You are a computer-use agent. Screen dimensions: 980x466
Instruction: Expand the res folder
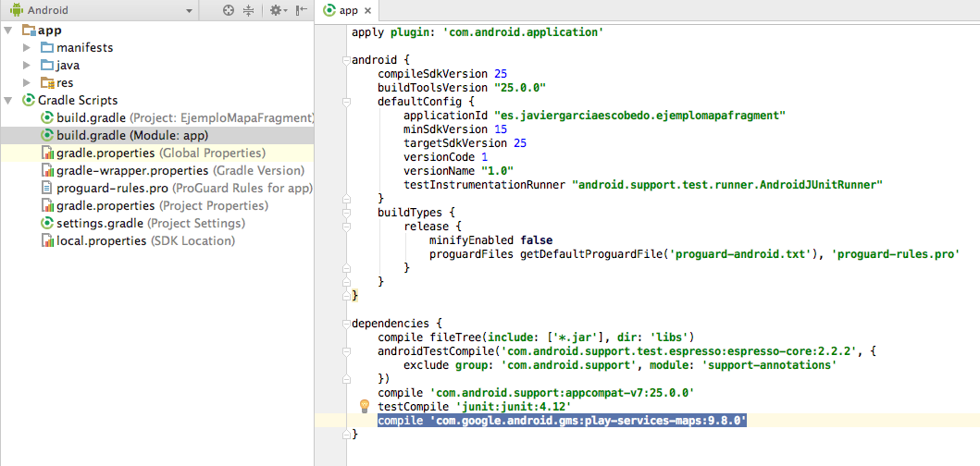pyautogui.click(x=27, y=83)
